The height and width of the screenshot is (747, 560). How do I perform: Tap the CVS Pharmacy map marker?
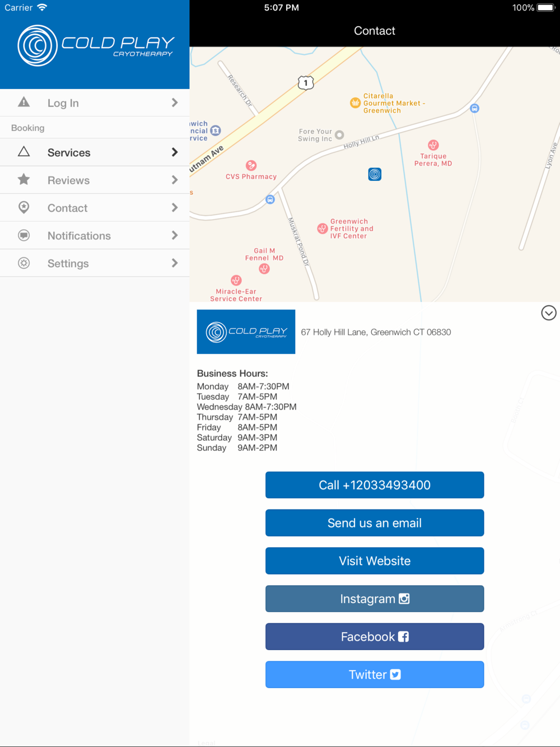click(x=251, y=165)
